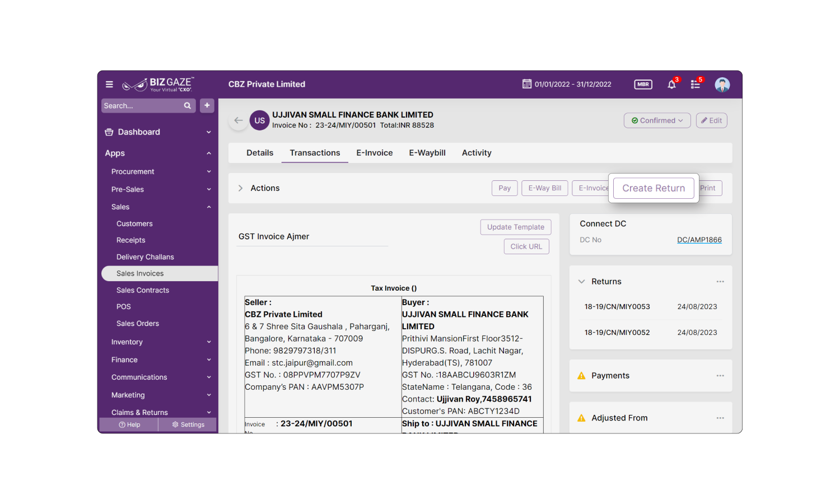Expand Marketing submenu
Image resolution: width=840 pixels, height=504 pixels.
(x=209, y=395)
